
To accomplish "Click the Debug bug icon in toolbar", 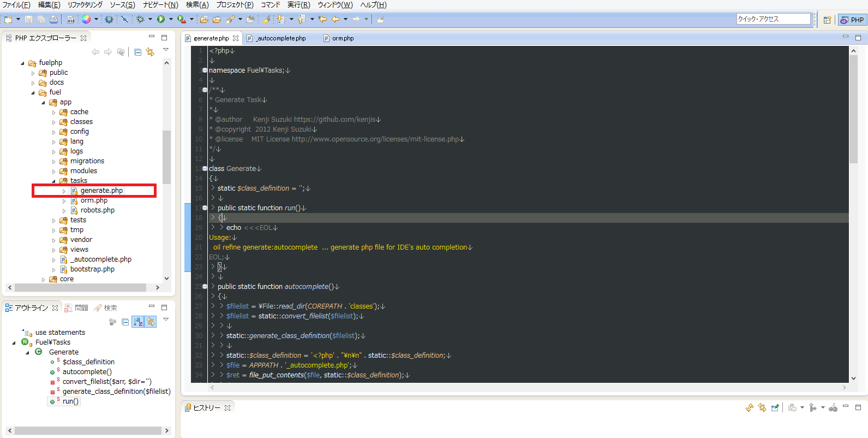I will 140,19.
